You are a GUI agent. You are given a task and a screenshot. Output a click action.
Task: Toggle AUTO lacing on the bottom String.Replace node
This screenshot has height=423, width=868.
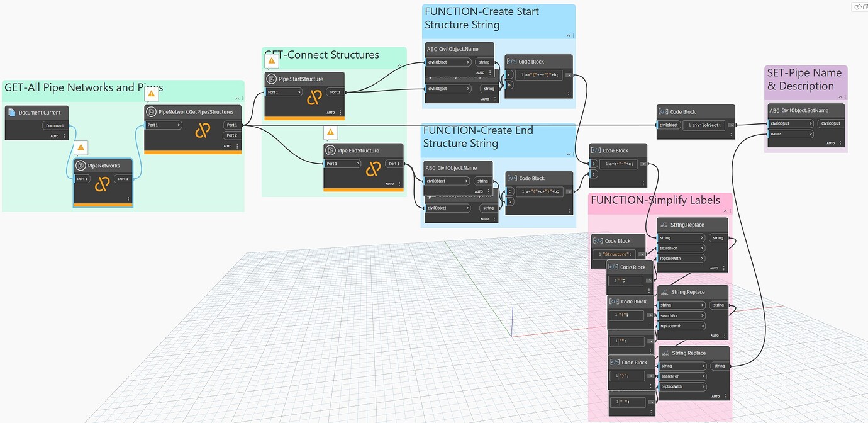[x=714, y=396]
